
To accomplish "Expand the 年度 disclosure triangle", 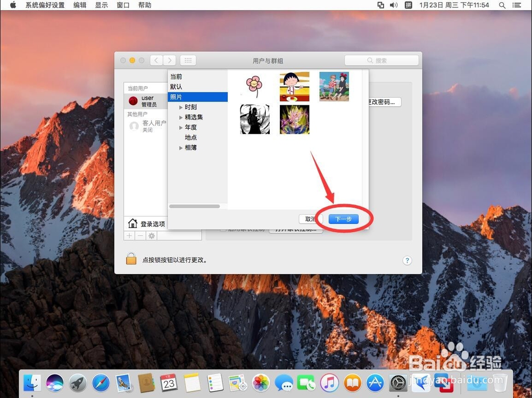I will click(x=181, y=128).
